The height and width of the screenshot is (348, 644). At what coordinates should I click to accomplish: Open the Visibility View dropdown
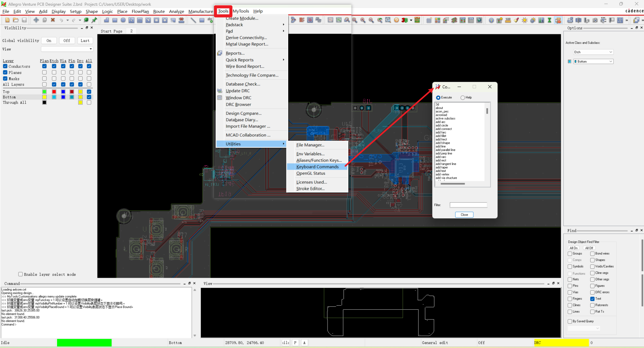click(x=67, y=49)
